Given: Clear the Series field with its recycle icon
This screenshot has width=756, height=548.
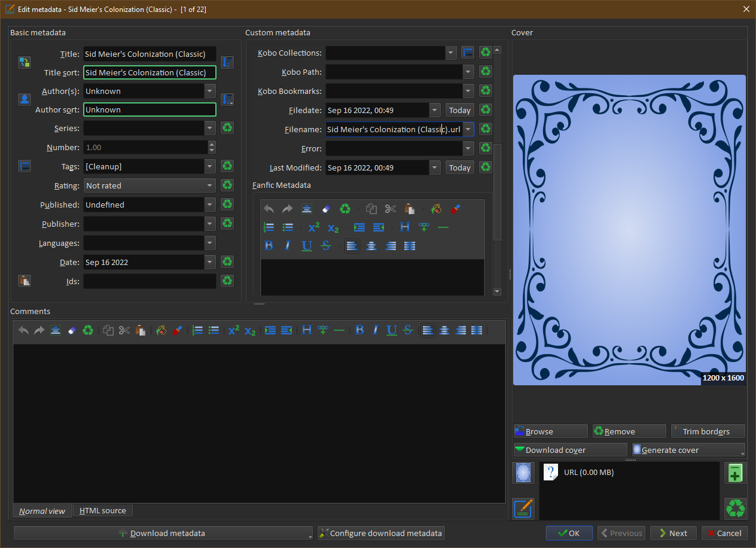Looking at the screenshot, I should coord(227,128).
